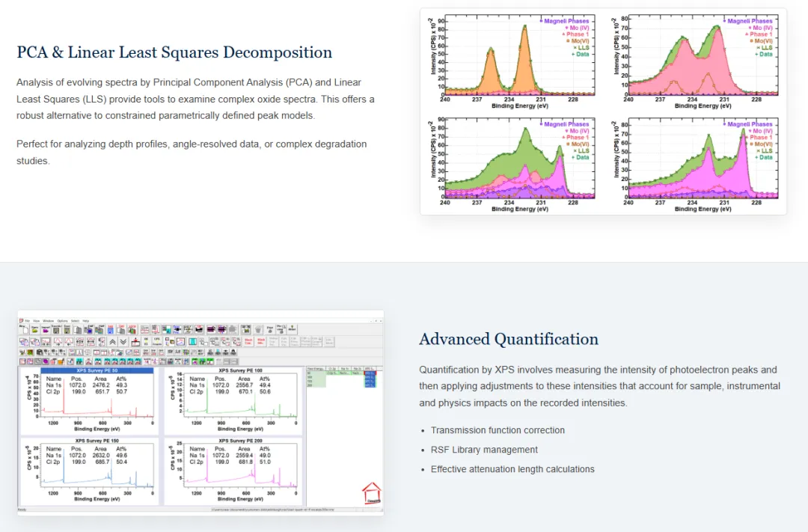Click the paragraph starting 'Quantification by XPS involves'
Viewport: 808px width, 532px height.
(600, 386)
